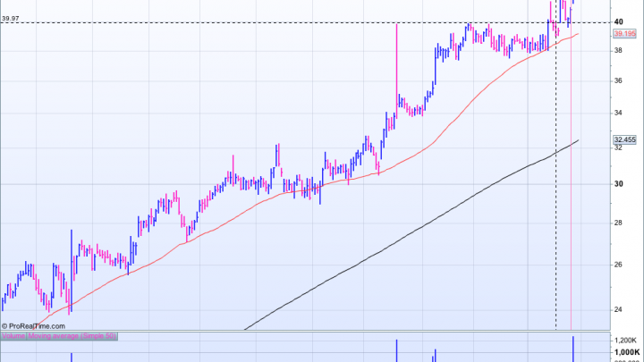Select the 40 price axis label
This screenshot has height=362, width=644.
(619, 21)
